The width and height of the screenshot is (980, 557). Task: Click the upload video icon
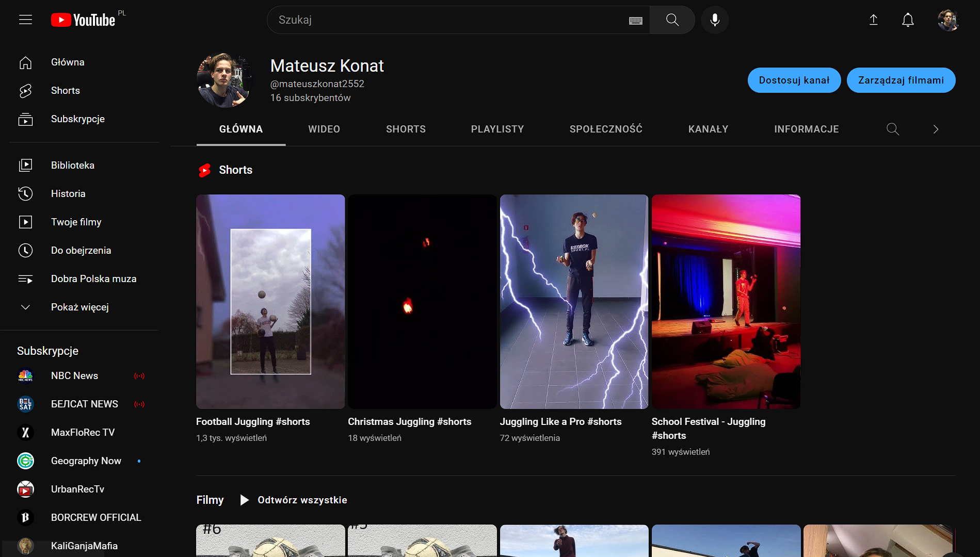[x=873, y=20]
